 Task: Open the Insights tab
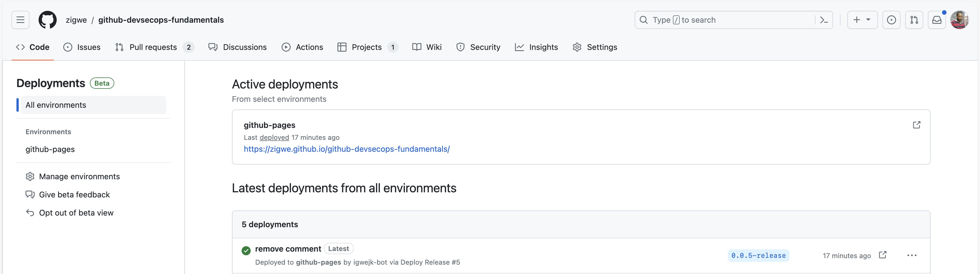pos(537,47)
